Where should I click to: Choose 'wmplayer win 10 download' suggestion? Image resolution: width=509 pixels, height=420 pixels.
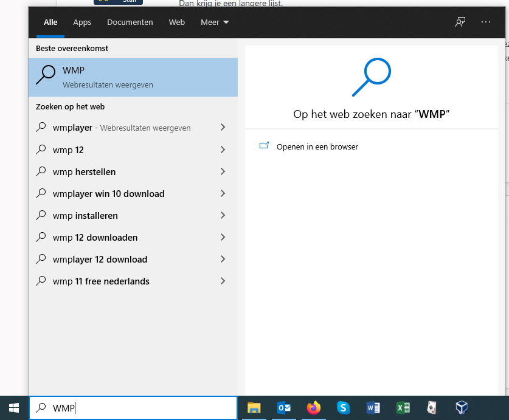(108, 194)
